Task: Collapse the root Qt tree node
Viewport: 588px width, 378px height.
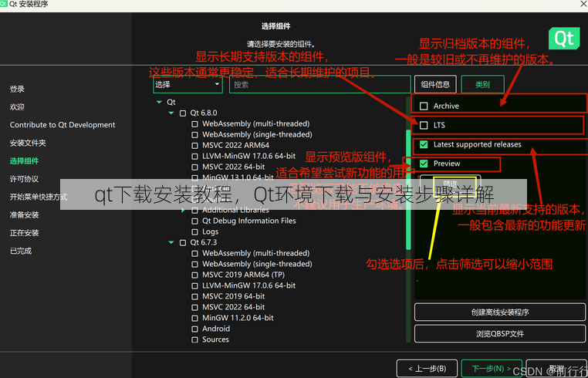Action: coord(160,102)
